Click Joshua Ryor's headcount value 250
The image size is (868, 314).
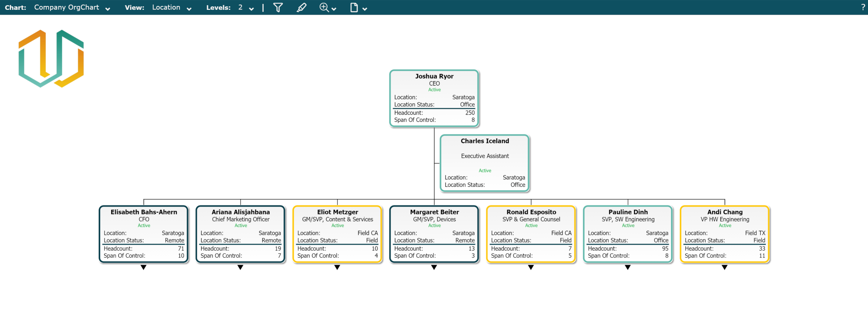click(470, 113)
